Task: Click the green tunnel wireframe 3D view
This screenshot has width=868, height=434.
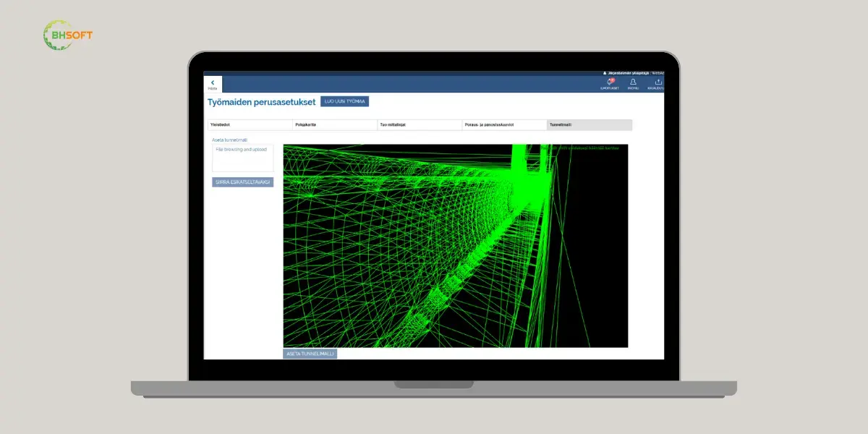Action: (x=456, y=246)
